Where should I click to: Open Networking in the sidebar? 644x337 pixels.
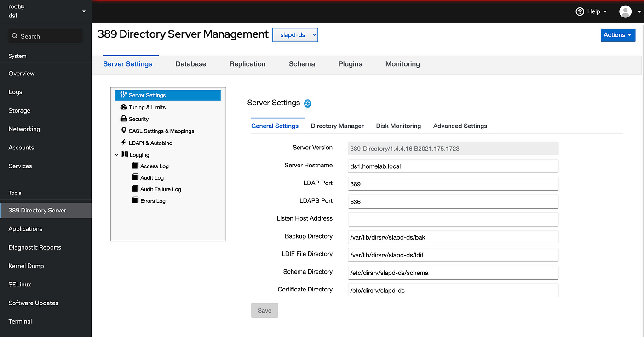tap(46, 129)
